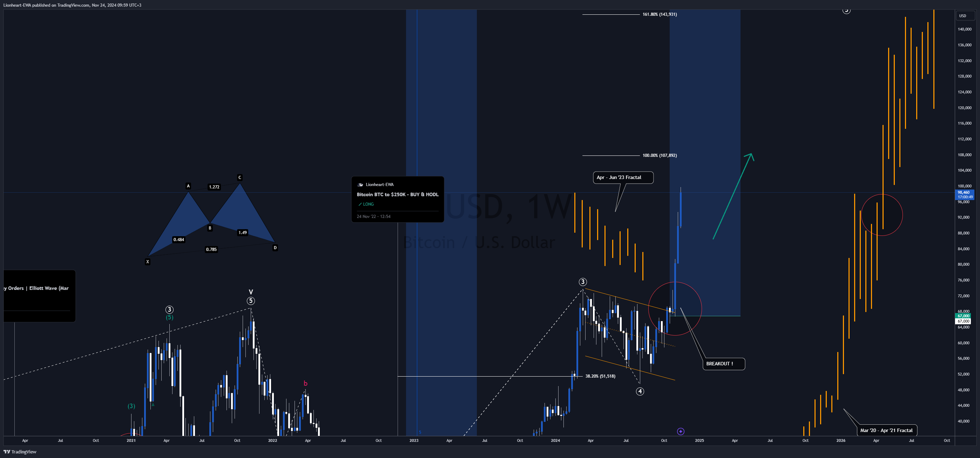Select circled 3 label at 2024 channel top
The image size is (980, 458).
(582, 282)
